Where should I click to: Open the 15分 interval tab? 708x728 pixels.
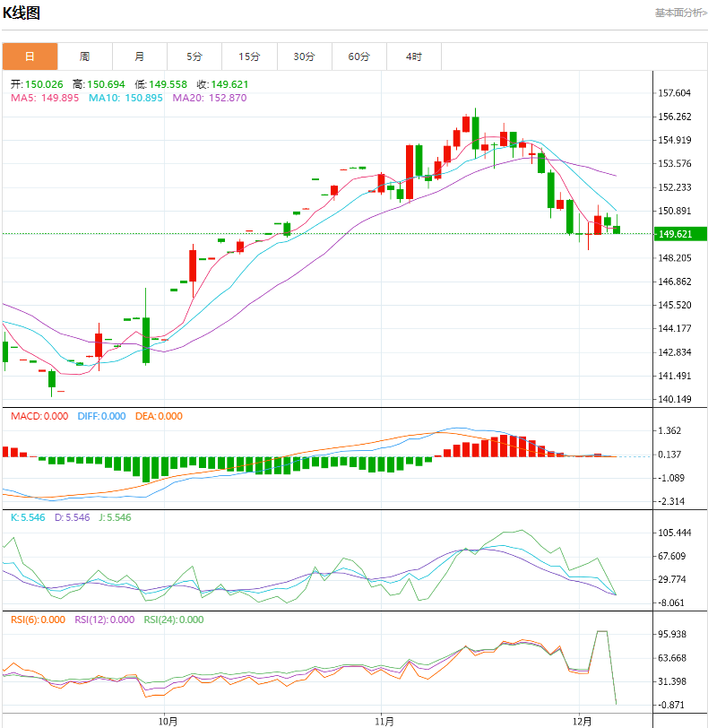coord(250,56)
